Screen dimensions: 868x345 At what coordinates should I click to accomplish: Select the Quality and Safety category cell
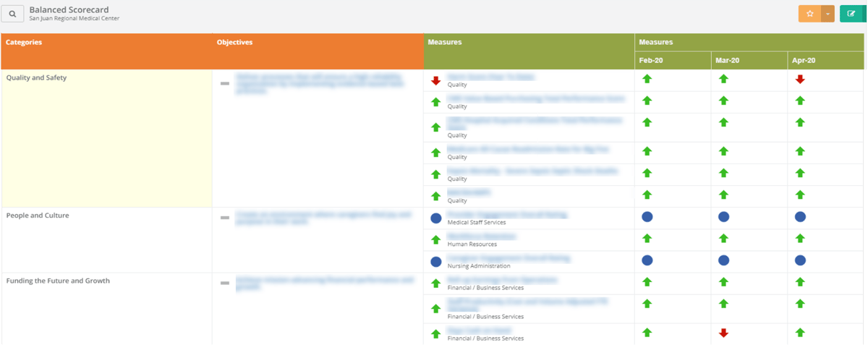[106, 138]
